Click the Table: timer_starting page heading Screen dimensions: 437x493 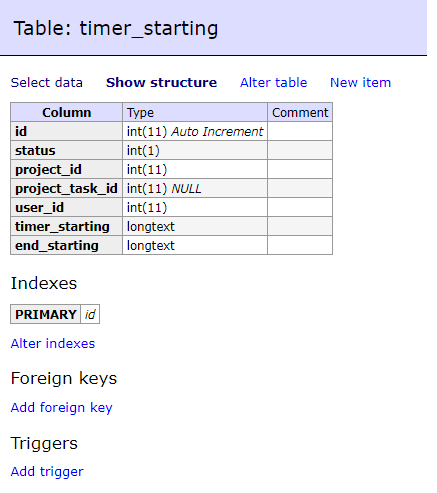tap(116, 28)
